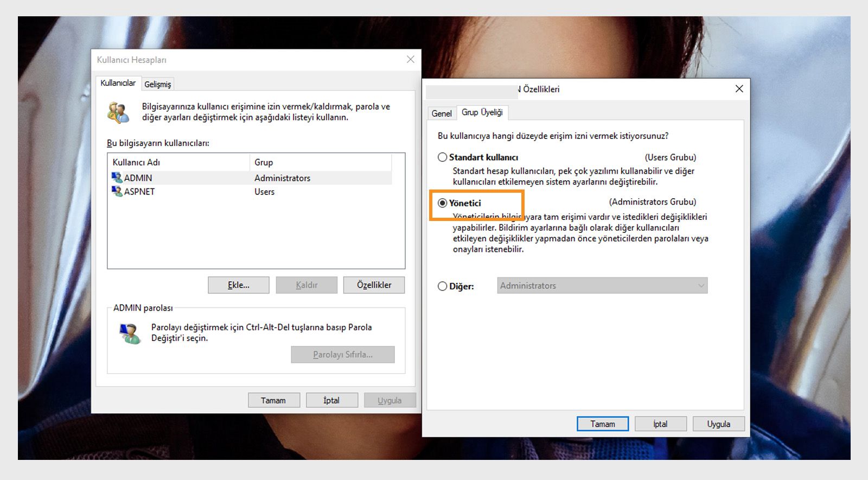Click the Ekle... button
The height and width of the screenshot is (480, 868).
click(x=239, y=285)
